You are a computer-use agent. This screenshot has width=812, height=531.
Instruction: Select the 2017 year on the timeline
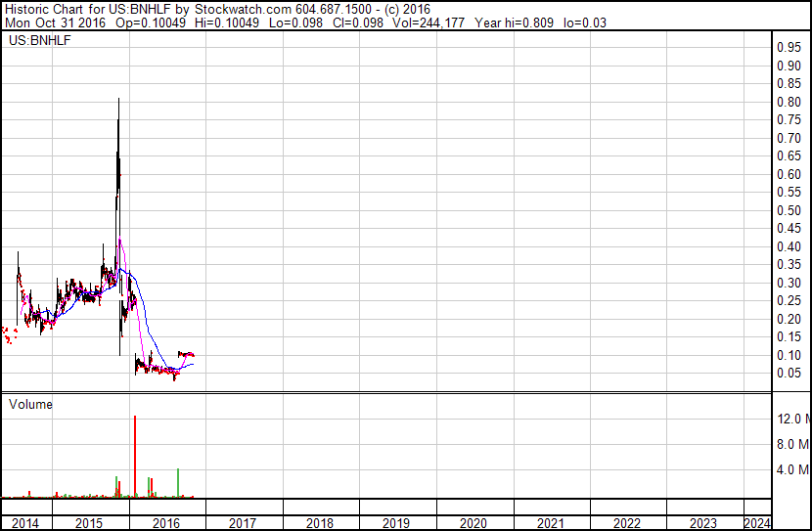pos(243,523)
